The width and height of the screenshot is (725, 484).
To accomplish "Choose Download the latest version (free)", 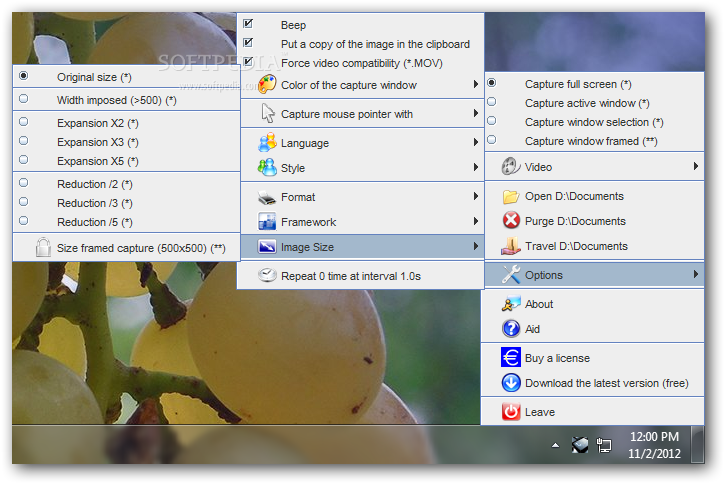I will tap(593, 383).
